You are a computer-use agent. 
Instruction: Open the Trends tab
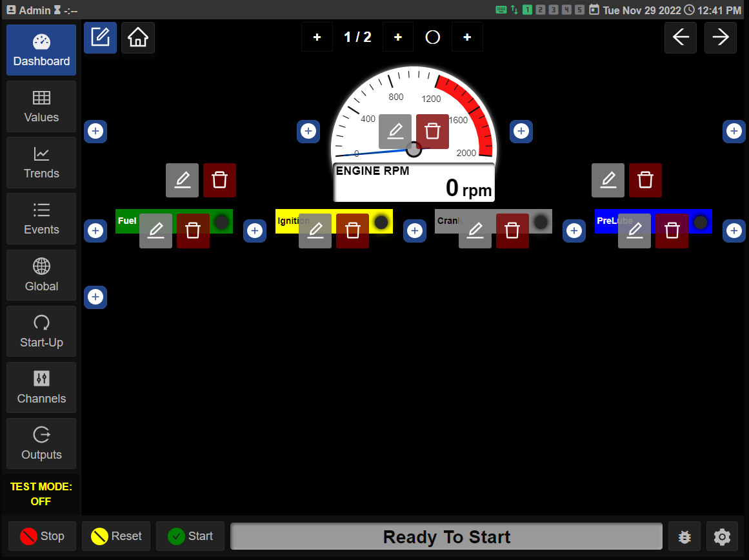(x=41, y=163)
